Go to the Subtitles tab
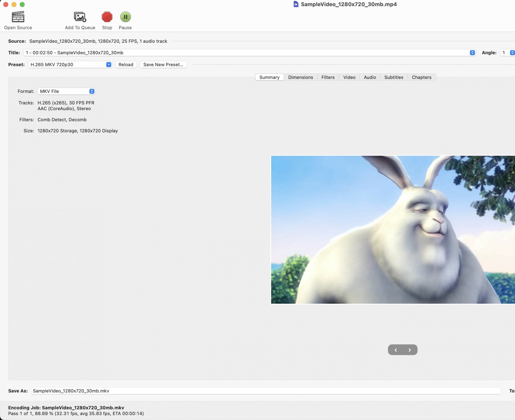The height and width of the screenshot is (420, 515). (x=393, y=77)
